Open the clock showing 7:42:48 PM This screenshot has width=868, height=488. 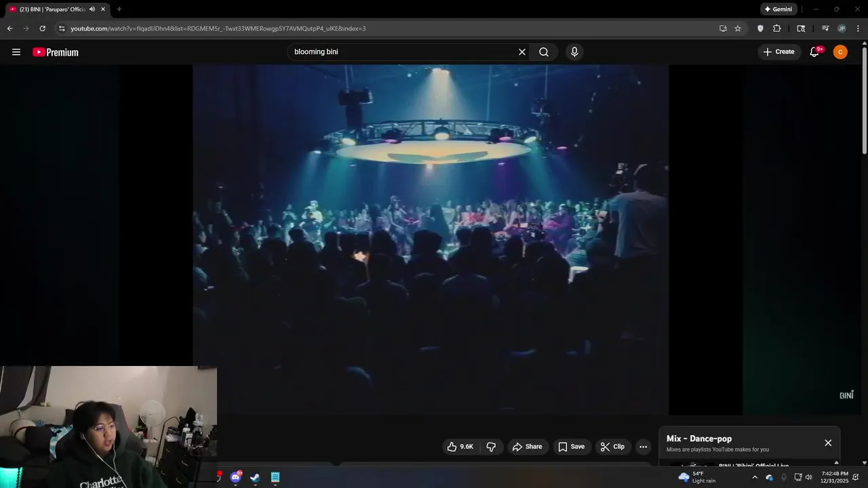[x=834, y=477]
